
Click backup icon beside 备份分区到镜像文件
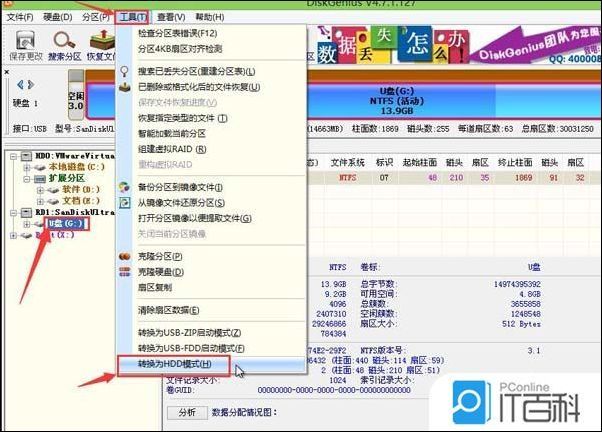pos(124,187)
